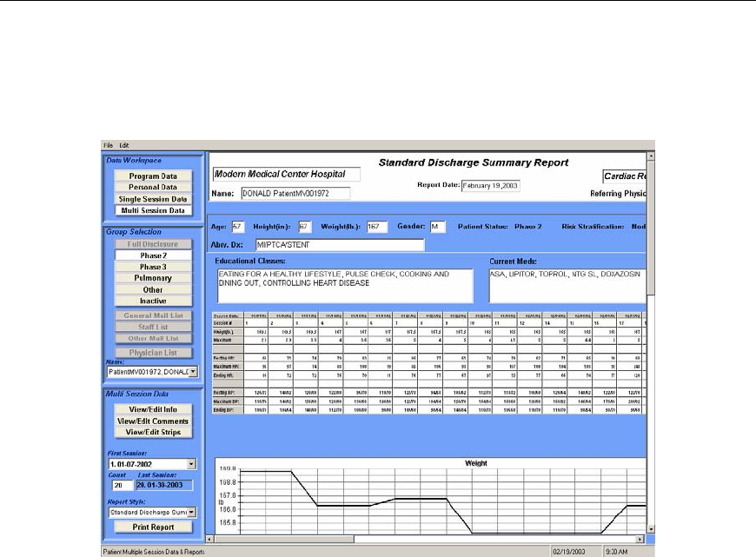Click the hospital name field

[x=287, y=174]
